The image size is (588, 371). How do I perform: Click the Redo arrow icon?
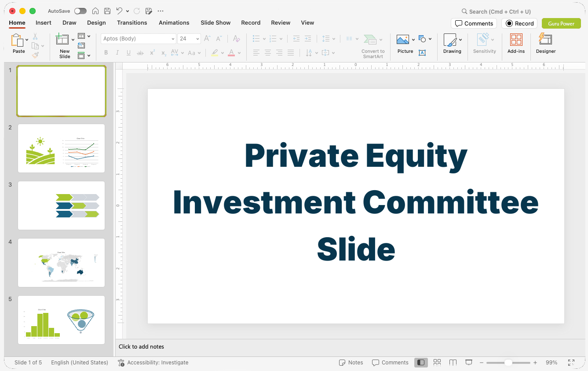pos(137,11)
